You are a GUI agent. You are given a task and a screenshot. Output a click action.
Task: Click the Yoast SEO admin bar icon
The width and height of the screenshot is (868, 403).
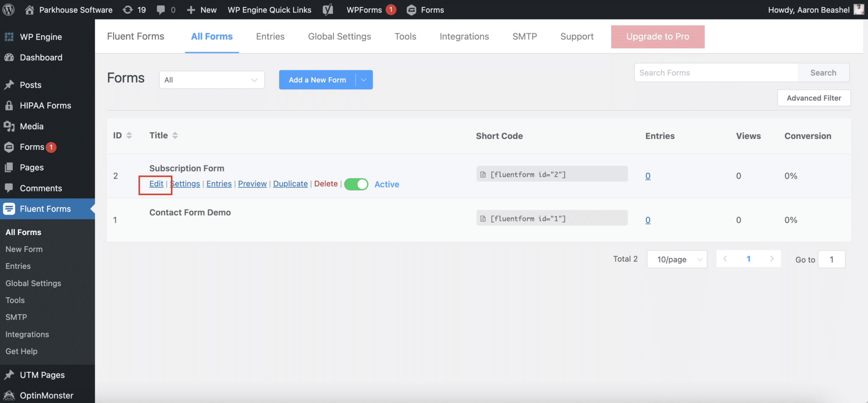pyautogui.click(x=327, y=9)
